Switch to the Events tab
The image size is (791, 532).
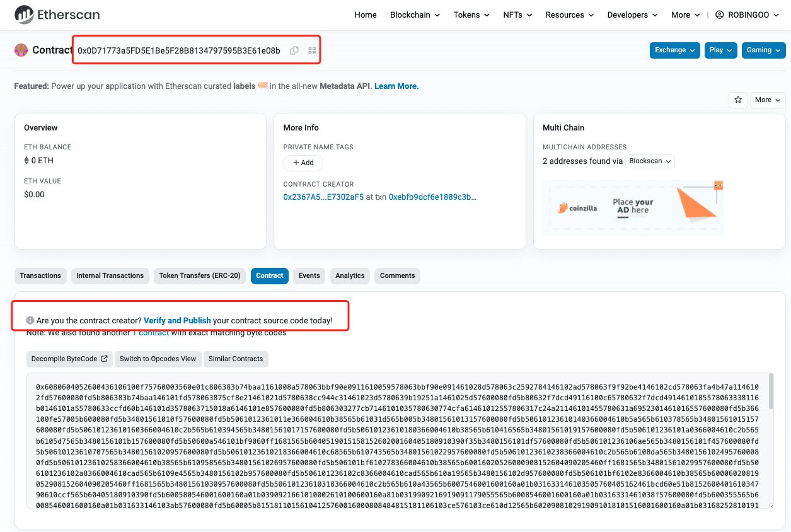[309, 275]
